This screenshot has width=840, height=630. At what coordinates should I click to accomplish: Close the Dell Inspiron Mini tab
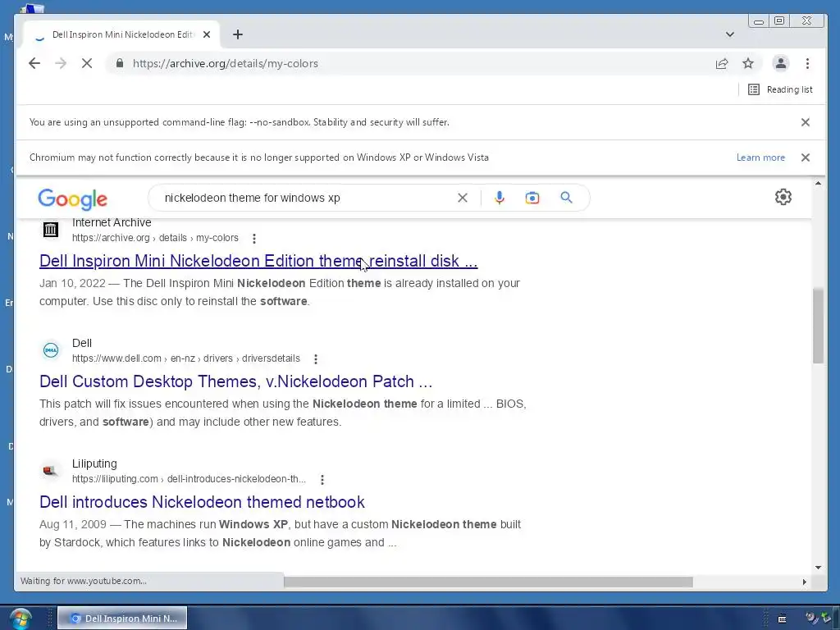[x=207, y=34]
